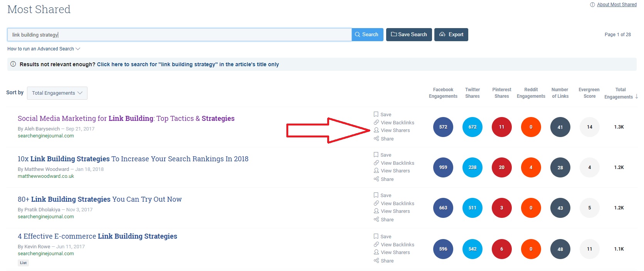The image size is (644, 271).
Task: View Backlinks for Social Media Marketing article
Action: [x=394, y=122]
